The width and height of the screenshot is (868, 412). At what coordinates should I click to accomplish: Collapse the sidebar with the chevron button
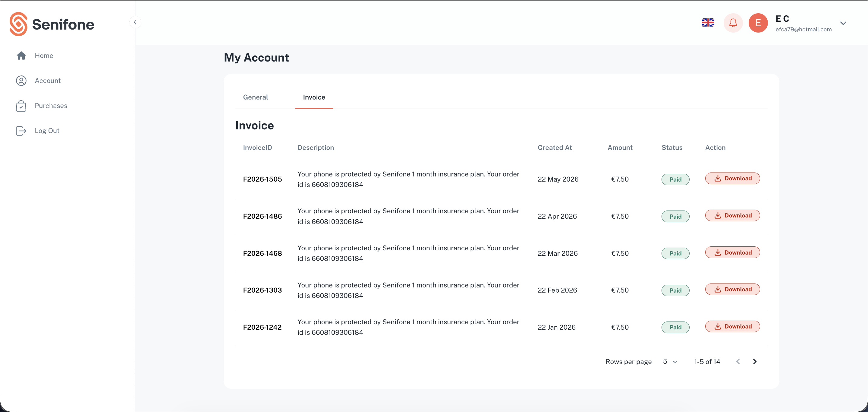pos(135,22)
